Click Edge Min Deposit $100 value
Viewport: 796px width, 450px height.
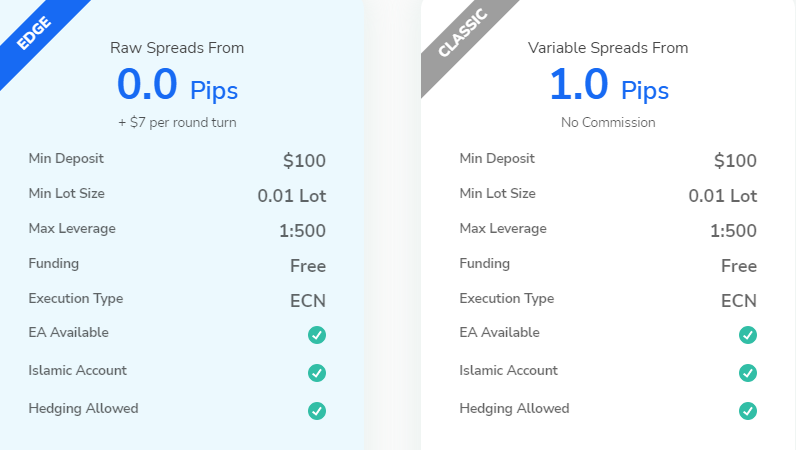[x=304, y=160]
